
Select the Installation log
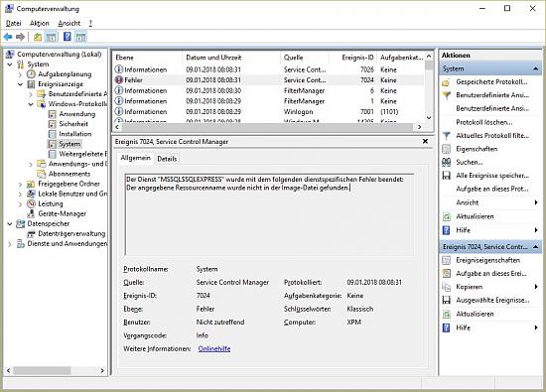click(x=75, y=134)
